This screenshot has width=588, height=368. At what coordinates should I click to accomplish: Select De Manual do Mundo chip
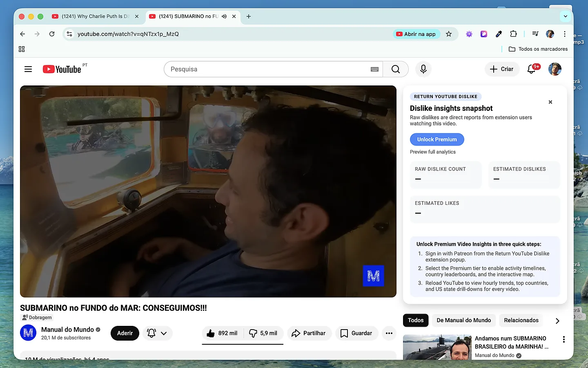[x=464, y=320]
